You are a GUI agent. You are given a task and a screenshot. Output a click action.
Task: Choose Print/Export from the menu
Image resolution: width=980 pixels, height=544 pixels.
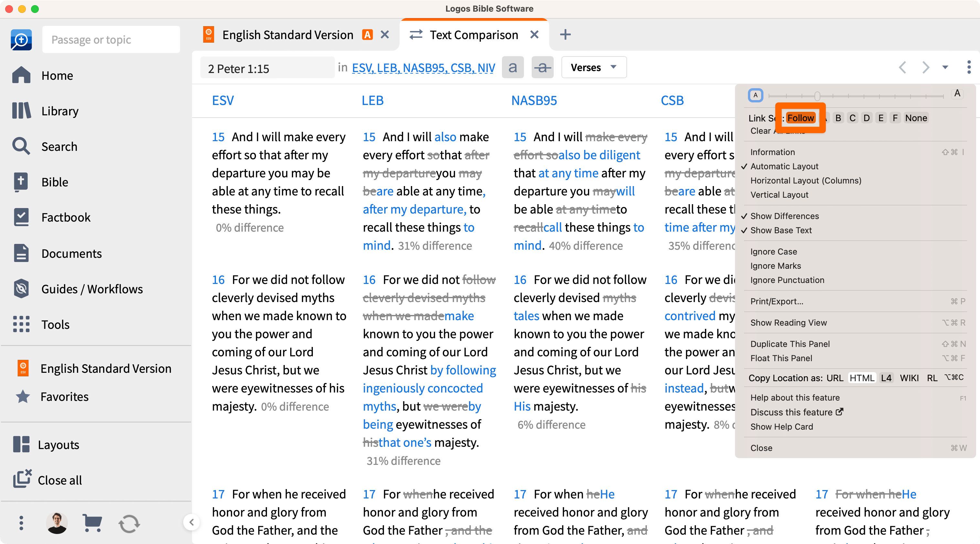tap(776, 301)
